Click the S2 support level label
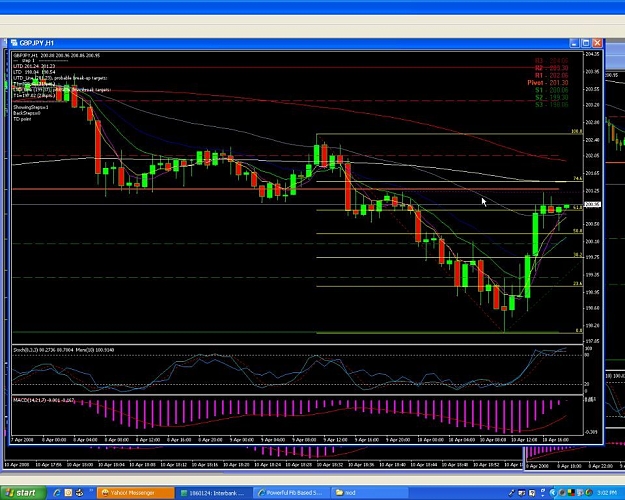This screenshot has height=500, width=625. 551,97
